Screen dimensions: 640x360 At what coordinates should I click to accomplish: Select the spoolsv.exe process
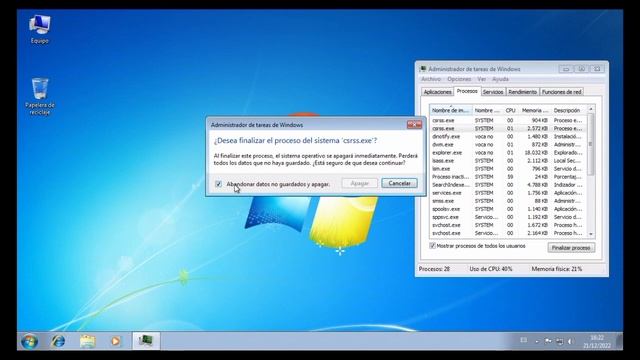coord(508,209)
